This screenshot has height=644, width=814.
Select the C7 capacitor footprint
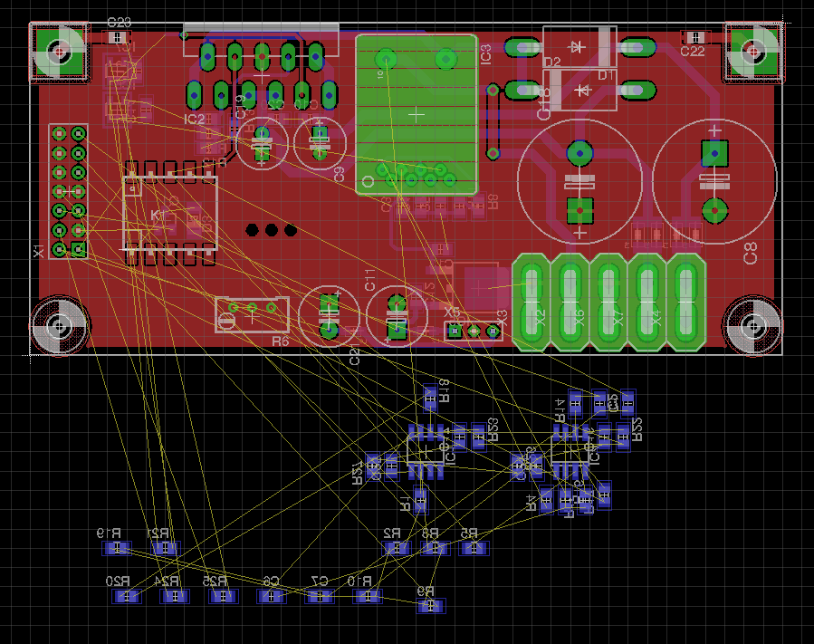pos(319,596)
